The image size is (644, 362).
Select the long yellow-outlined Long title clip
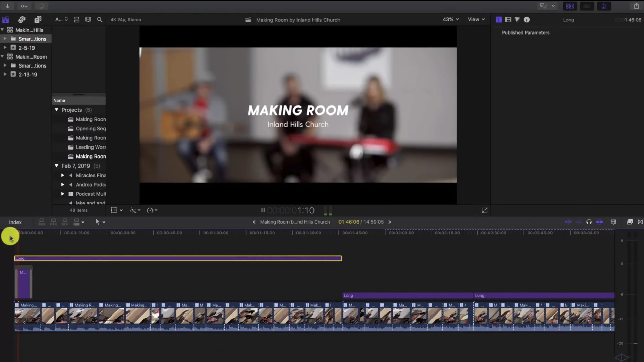pyautogui.click(x=178, y=258)
